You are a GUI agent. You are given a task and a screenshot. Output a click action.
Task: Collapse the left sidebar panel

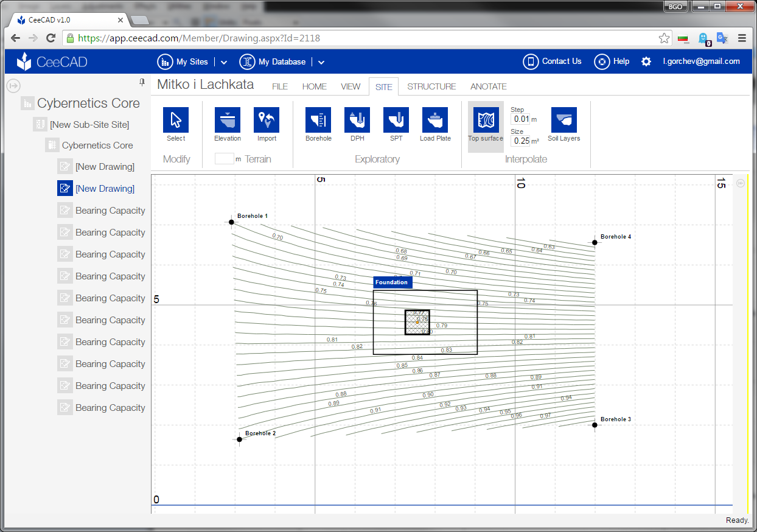[13, 86]
